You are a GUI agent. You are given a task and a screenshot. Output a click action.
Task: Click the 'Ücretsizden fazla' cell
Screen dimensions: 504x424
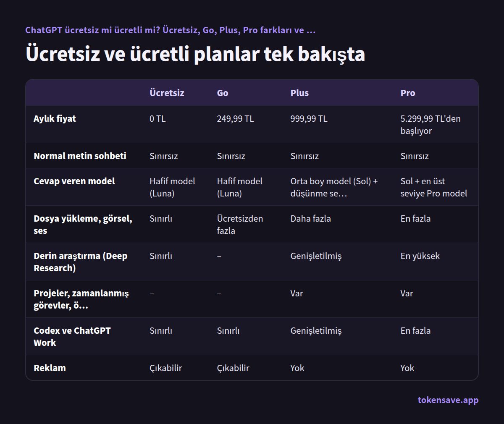(240, 225)
